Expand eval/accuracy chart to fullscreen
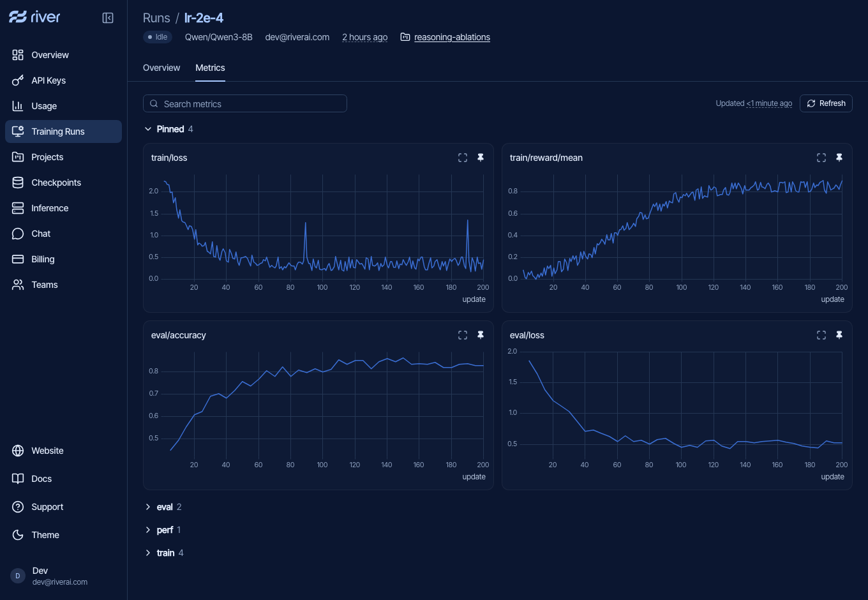This screenshot has height=600, width=868. [x=463, y=335]
